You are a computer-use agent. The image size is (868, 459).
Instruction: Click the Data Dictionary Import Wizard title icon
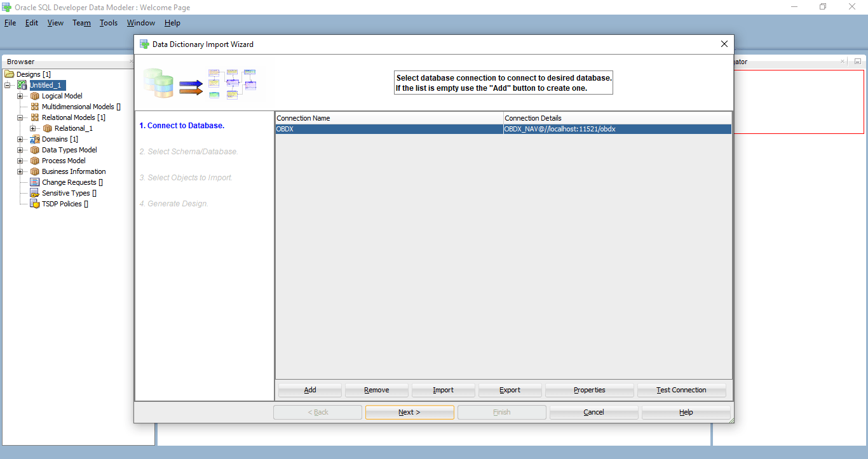click(144, 44)
